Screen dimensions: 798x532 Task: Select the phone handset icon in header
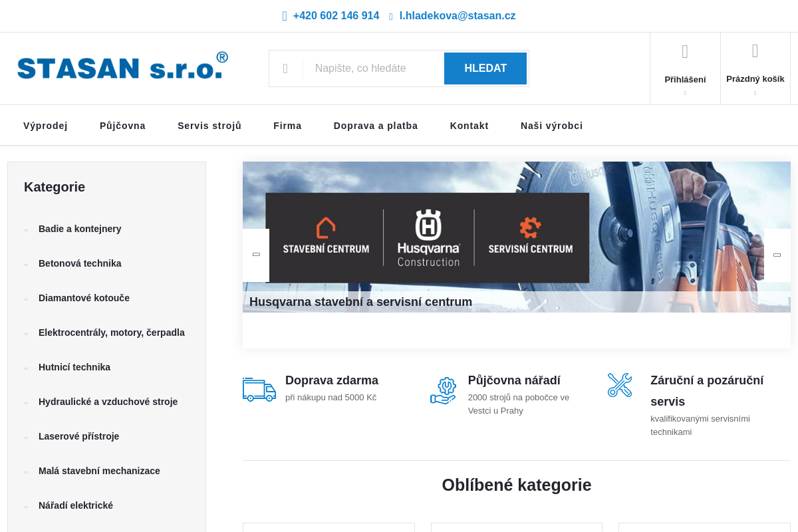(284, 15)
